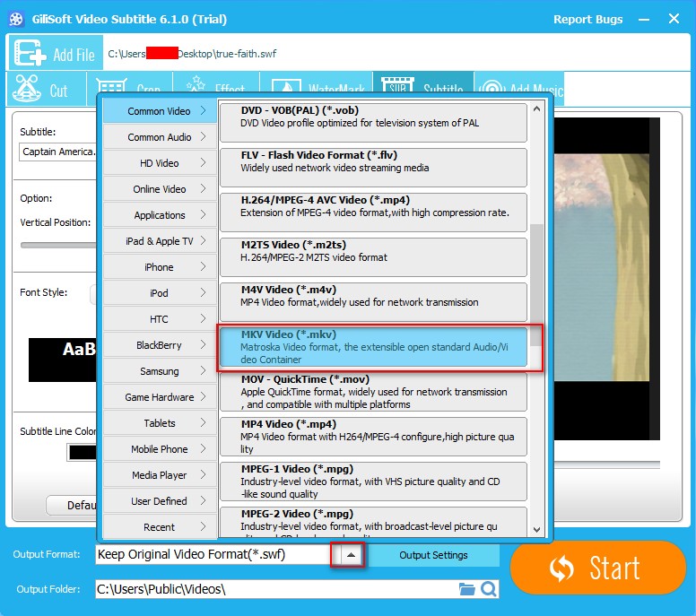Click the format list scrollbar up arrow
The width and height of the screenshot is (696, 616).
point(536,108)
